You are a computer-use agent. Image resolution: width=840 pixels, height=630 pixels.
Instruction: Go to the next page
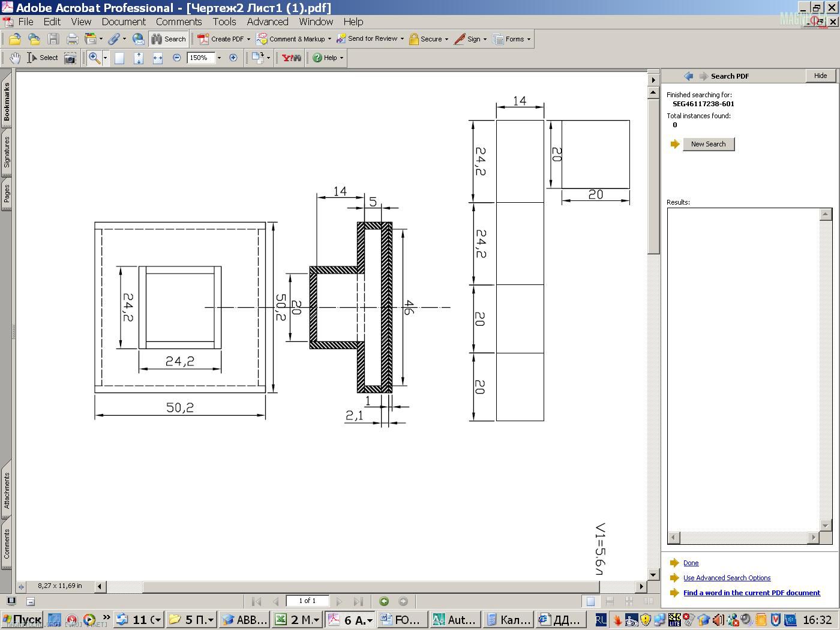pyautogui.click(x=338, y=601)
